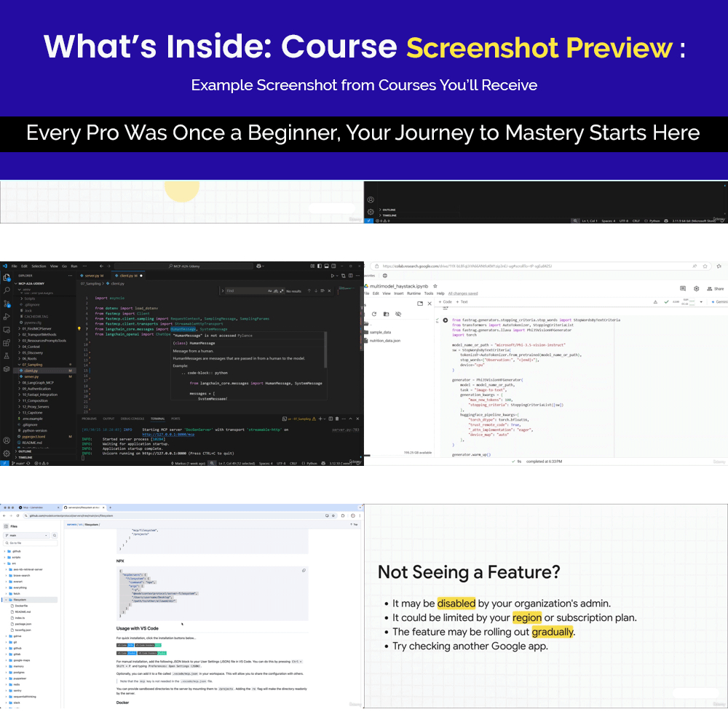Click the + Code button in Colab

[444, 301]
